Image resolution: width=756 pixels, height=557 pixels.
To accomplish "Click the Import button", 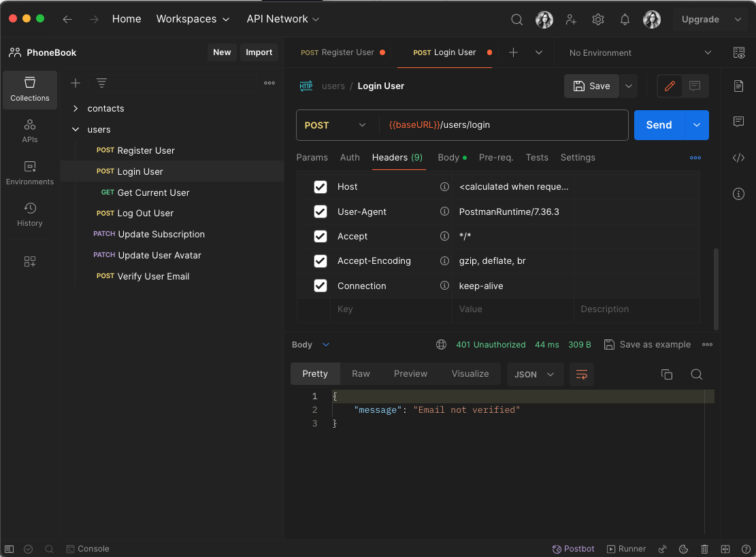I will point(259,52).
